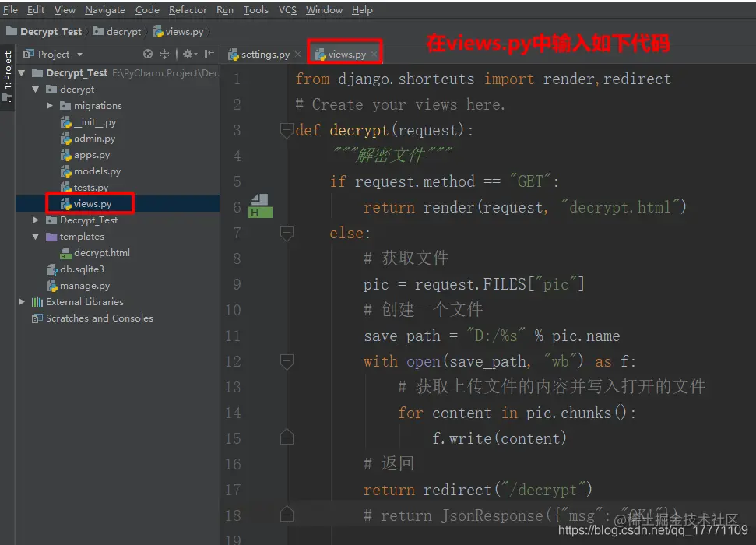Select Scratches and Consoles node
756x545 pixels.
point(118,318)
